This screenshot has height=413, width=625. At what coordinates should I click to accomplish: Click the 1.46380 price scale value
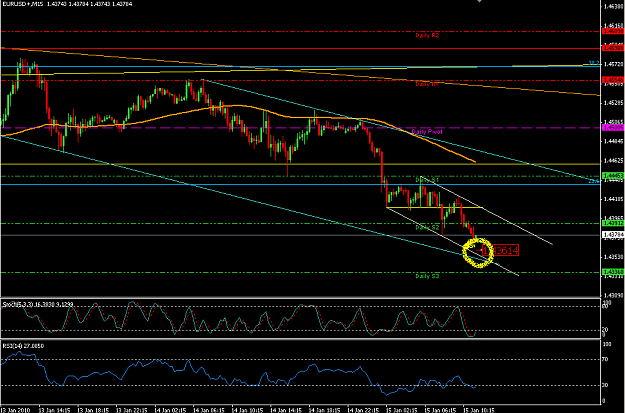(611, 6)
